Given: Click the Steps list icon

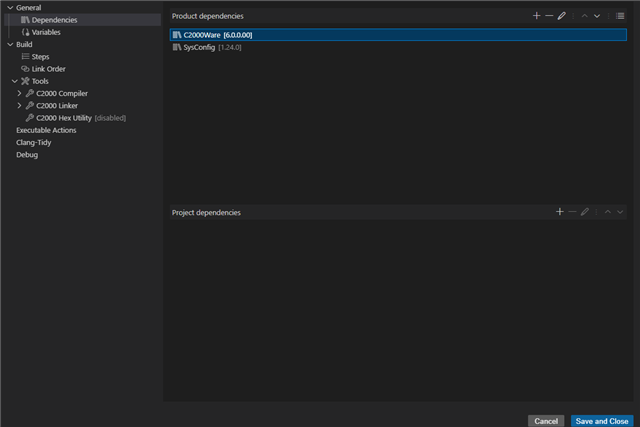Looking at the screenshot, I should click(25, 56).
